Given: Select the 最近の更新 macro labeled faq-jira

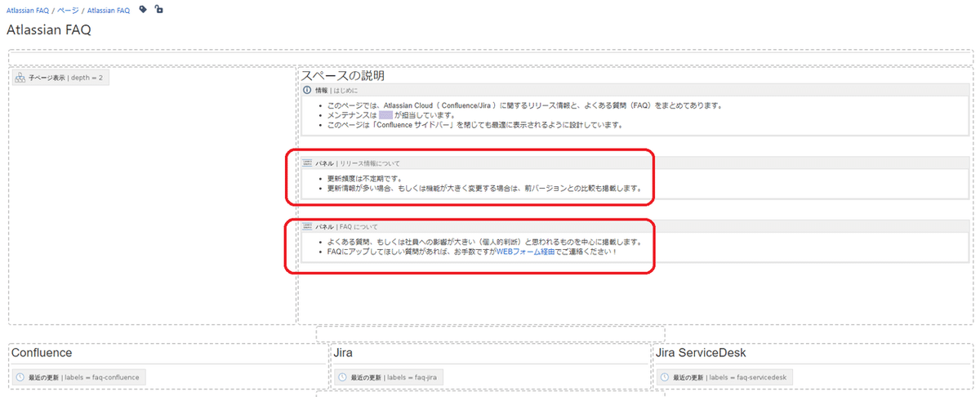Looking at the screenshot, I should (389, 377).
